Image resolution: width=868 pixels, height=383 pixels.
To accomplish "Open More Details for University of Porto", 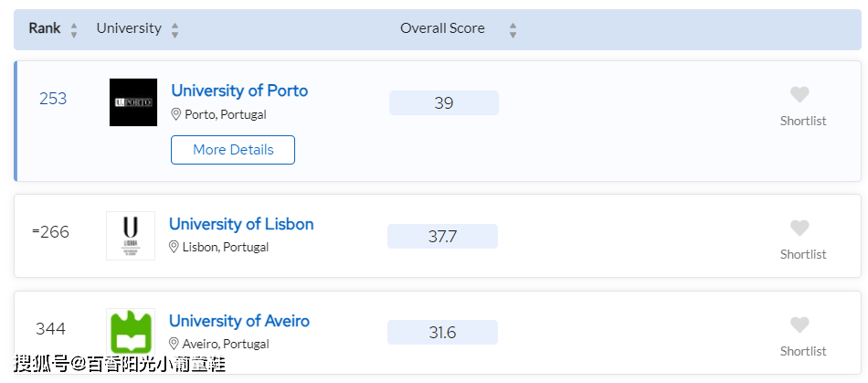I will 233,150.
